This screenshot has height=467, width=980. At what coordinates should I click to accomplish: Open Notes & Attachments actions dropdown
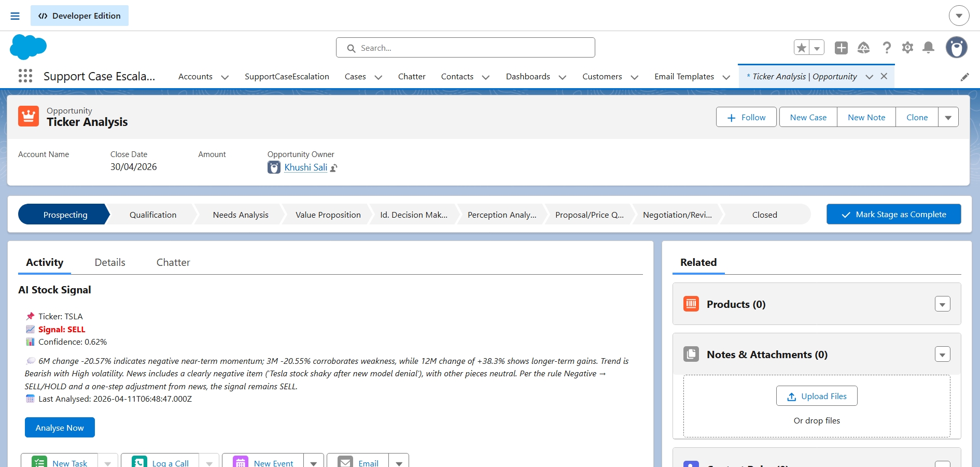pyautogui.click(x=943, y=354)
